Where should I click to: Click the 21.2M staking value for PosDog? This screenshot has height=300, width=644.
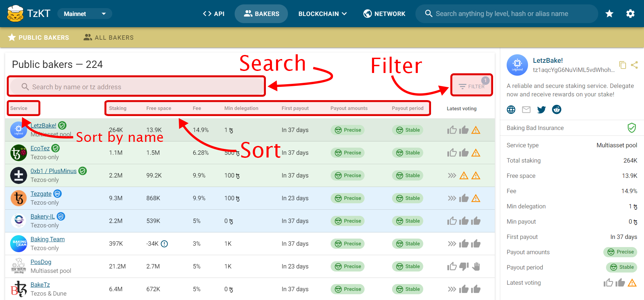[x=117, y=266]
